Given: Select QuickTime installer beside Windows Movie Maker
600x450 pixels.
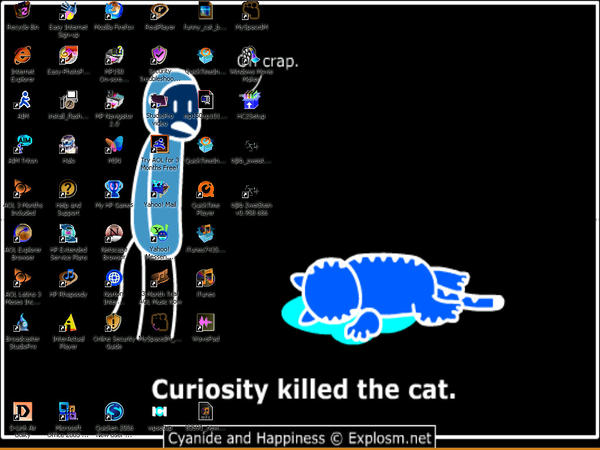Looking at the screenshot, I should click(205, 55).
